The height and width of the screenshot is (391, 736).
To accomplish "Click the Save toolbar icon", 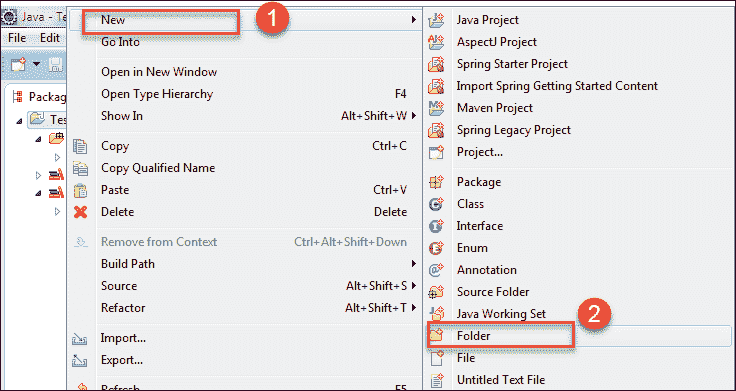I will (x=54, y=64).
